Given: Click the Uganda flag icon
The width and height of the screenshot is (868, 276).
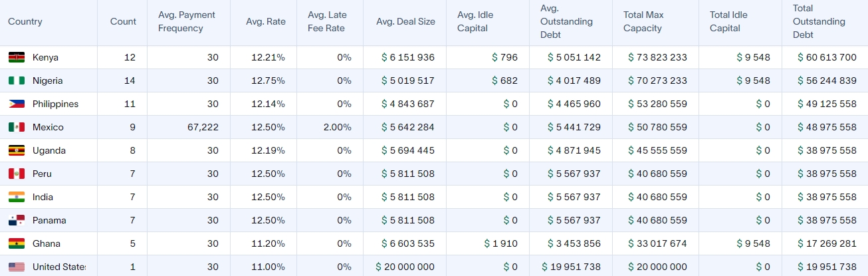Looking at the screenshot, I should pos(17,151).
